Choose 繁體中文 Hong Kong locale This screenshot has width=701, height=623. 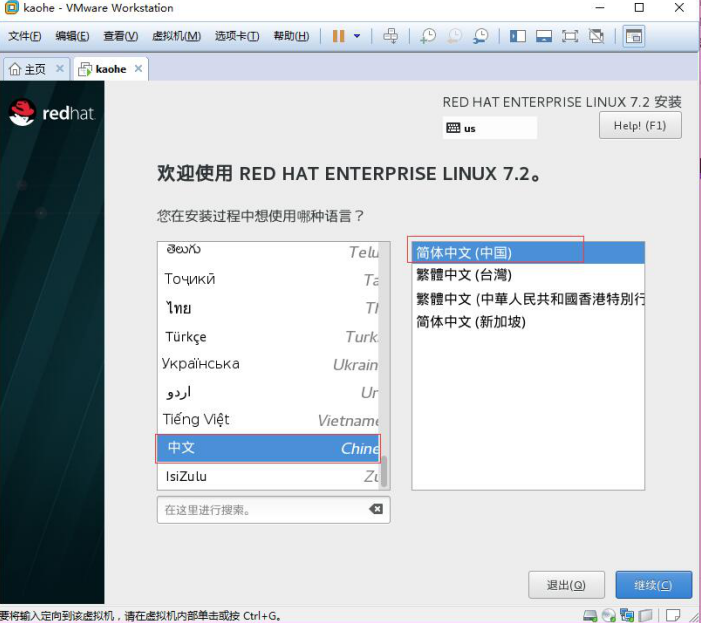pyautogui.click(x=528, y=299)
